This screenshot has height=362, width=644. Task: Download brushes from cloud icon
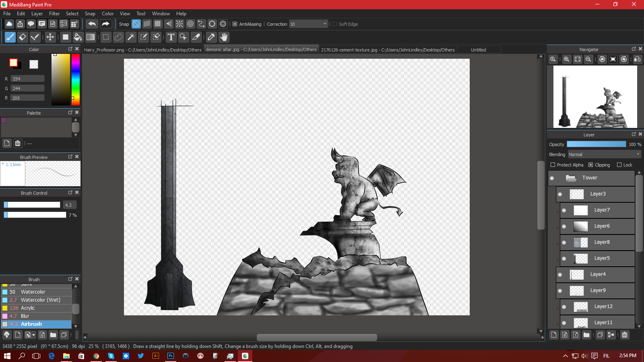[7, 335]
